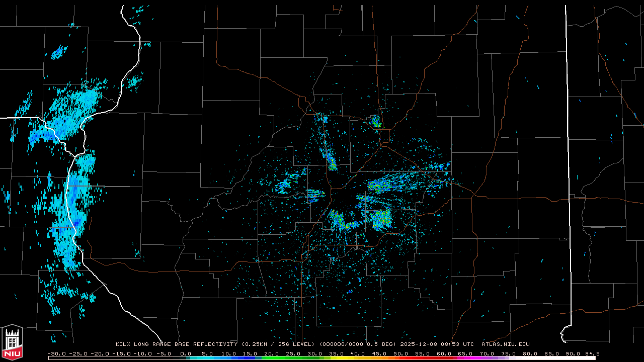Click the 0.25KM / 256 LEVEL resolution text
644x362 pixels.
(283, 344)
